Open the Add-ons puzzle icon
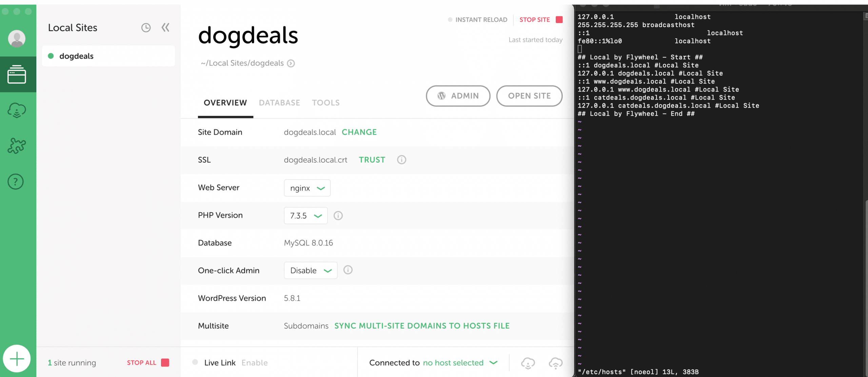 click(17, 146)
